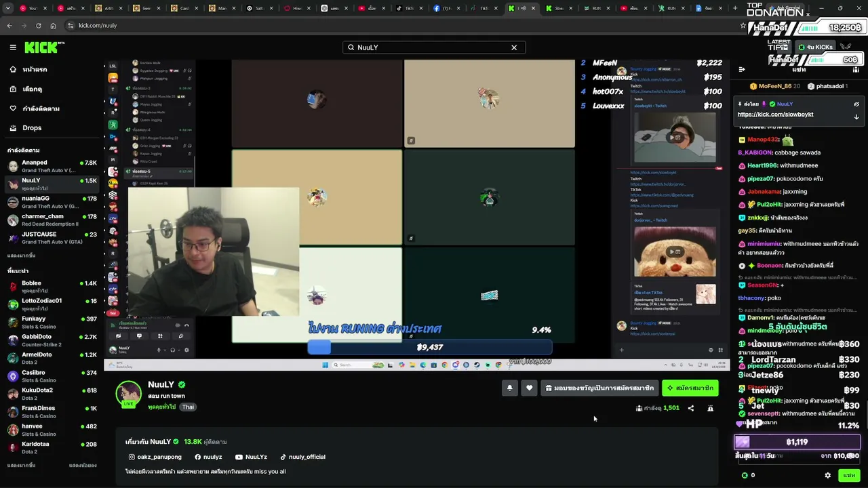This screenshot has width=868, height=488.
Task: Click username Heart1996 in chat
Action: point(762,165)
